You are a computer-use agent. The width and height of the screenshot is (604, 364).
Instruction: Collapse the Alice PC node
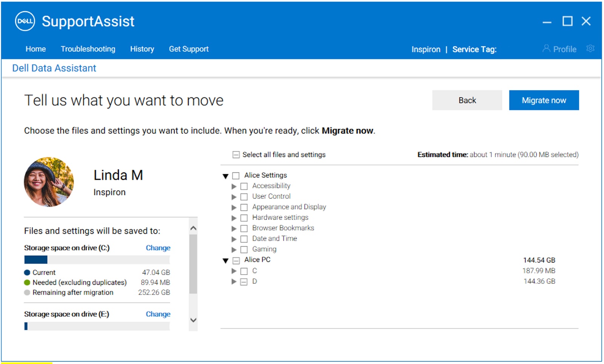point(226,260)
